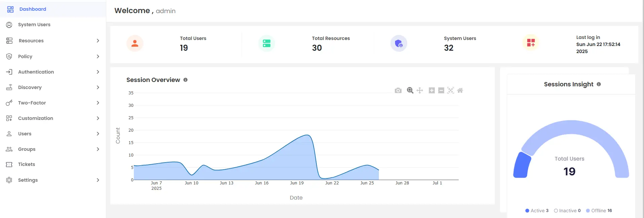
Task: Activate the chart pan arrows tool
Action: pos(420,90)
